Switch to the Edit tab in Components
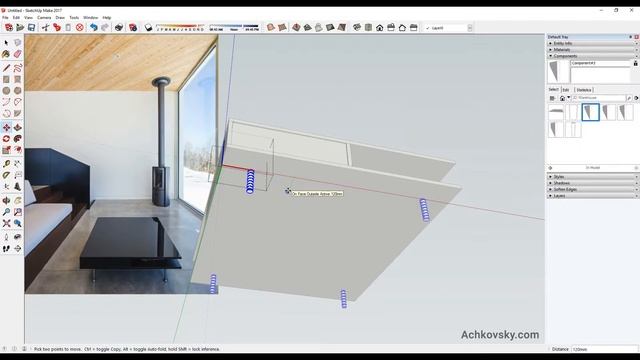 point(566,90)
